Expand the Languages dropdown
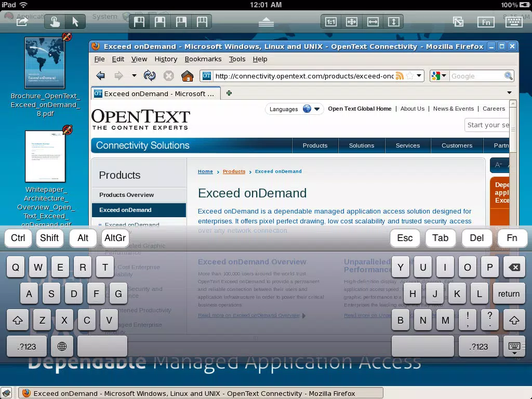Screen dimensions: 532x399 point(294,109)
